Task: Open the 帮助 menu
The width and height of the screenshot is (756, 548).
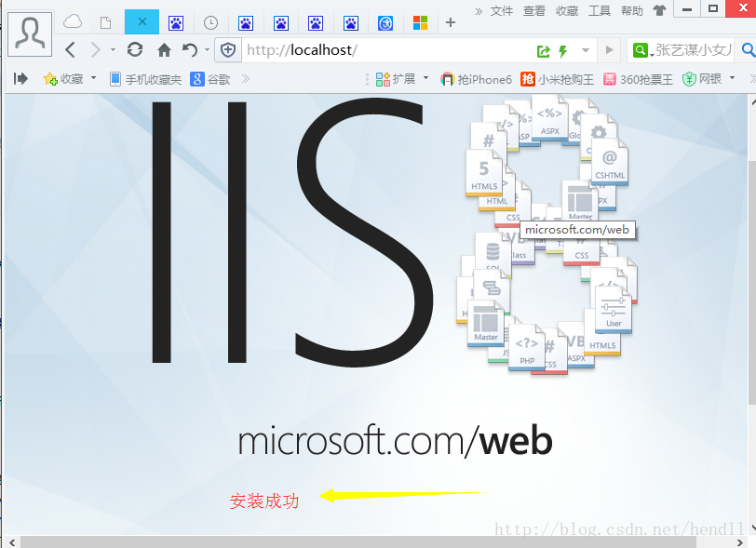Action: [632, 10]
